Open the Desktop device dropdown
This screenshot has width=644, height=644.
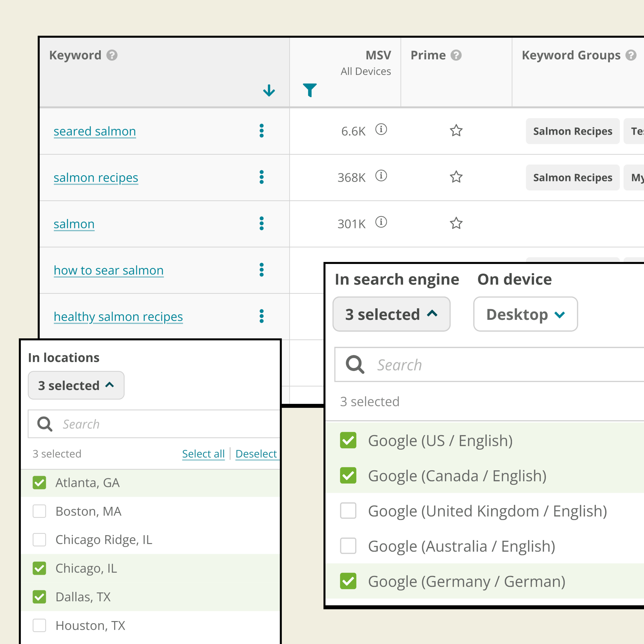(x=525, y=314)
